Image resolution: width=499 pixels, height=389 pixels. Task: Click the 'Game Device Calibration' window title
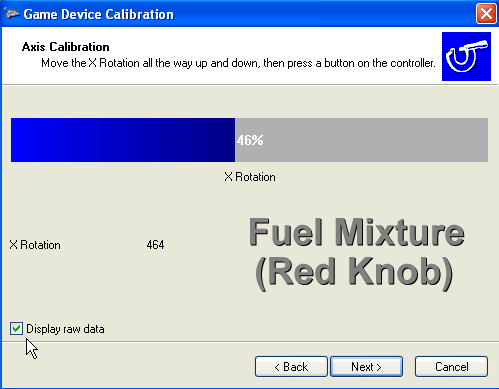click(99, 14)
